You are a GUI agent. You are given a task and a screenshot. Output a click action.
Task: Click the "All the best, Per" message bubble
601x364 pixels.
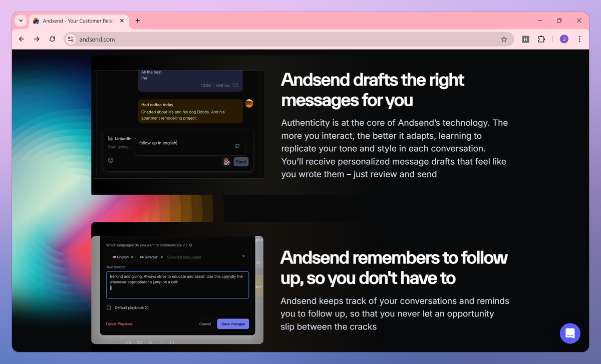coord(190,81)
